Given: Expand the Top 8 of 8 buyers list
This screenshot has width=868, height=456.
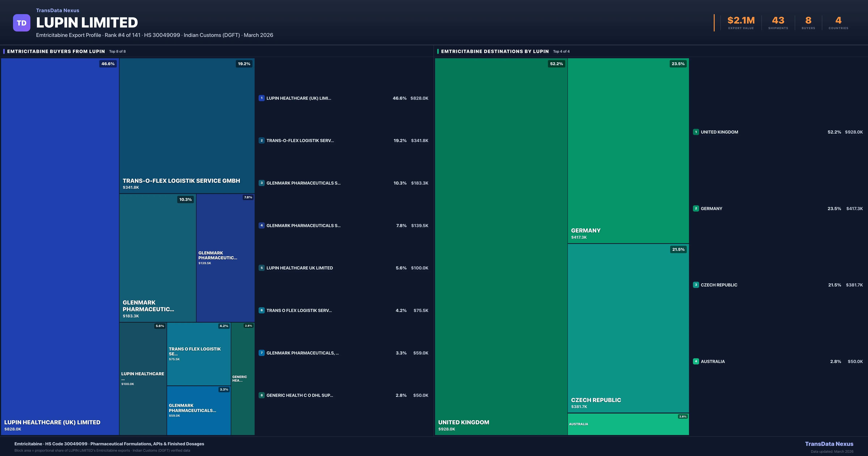Looking at the screenshot, I should pos(117,51).
